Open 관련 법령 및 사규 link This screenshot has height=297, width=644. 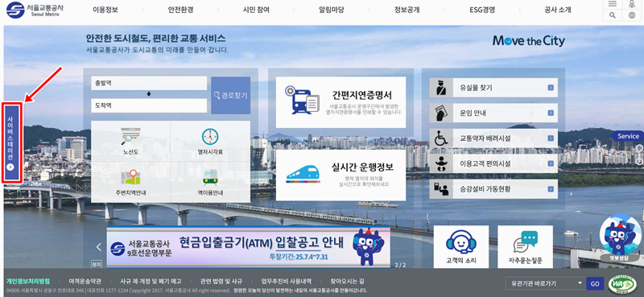point(221,282)
